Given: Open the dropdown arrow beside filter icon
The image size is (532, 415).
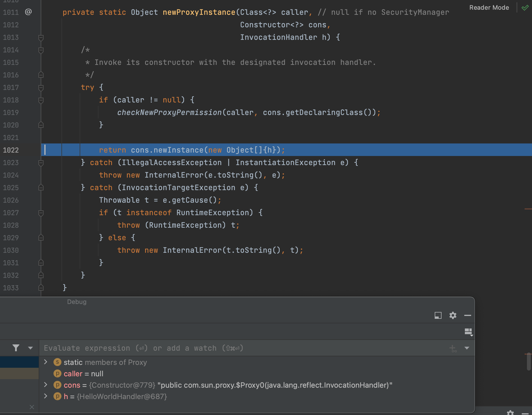Looking at the screenshot, I should (x=30, y=348).
